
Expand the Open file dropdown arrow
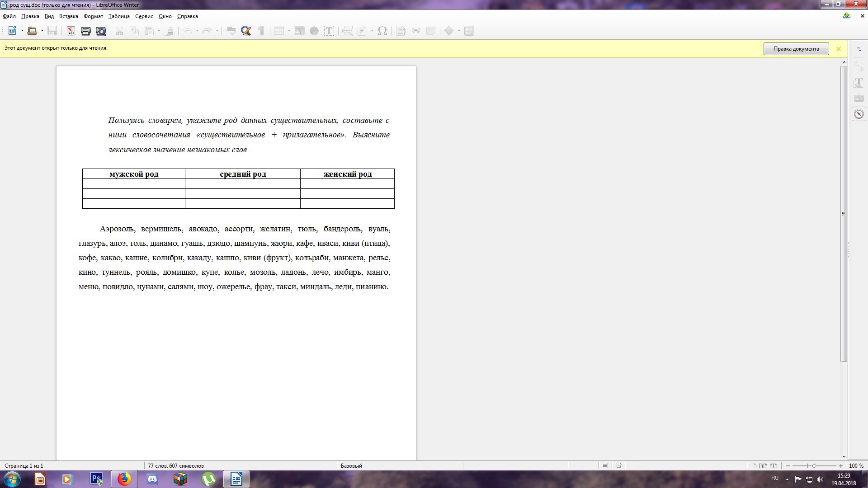42,31
